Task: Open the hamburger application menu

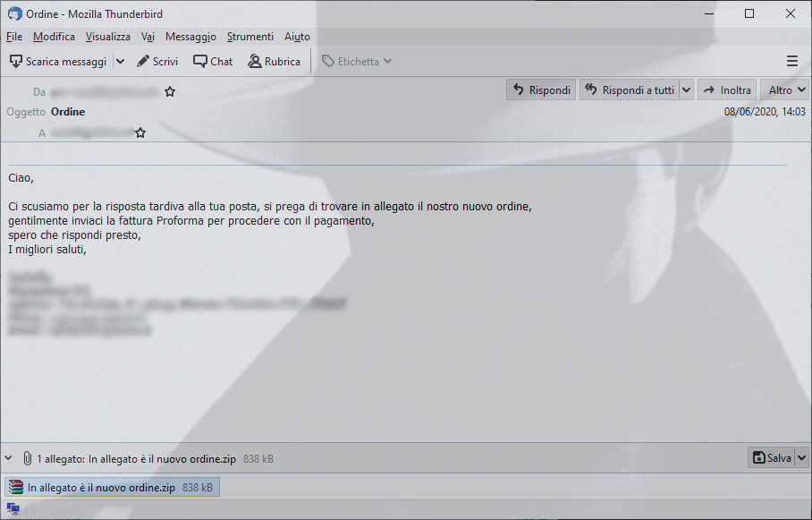Action: click(791, 61)
